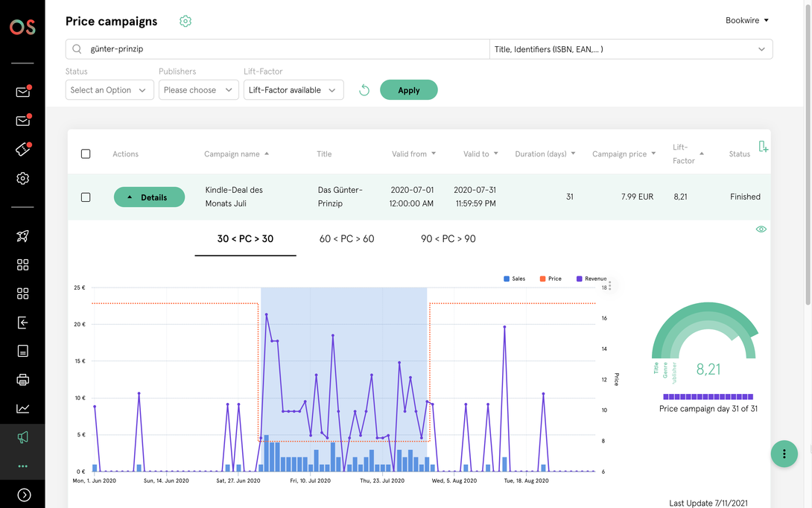Click the search field containing günter-prinzip
The image size is (812, 508).
[283, 49]
